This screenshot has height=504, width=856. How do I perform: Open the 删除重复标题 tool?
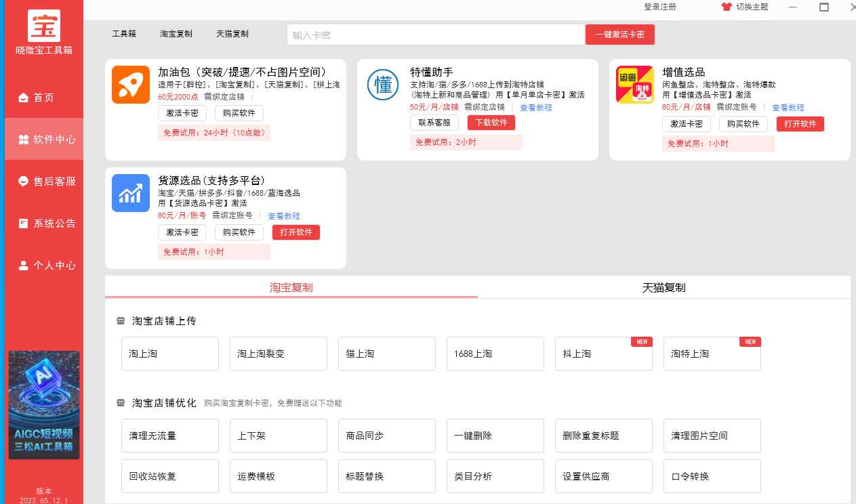point(604,436)
